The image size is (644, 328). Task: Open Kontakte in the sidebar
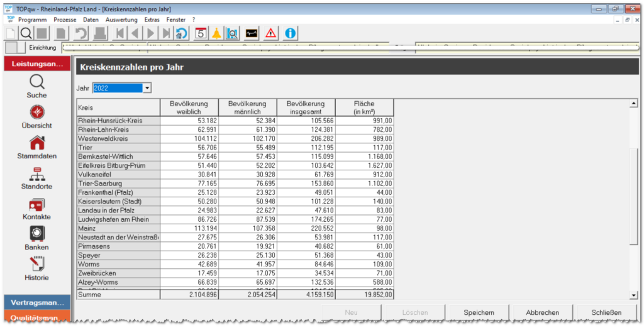(37, 209)
